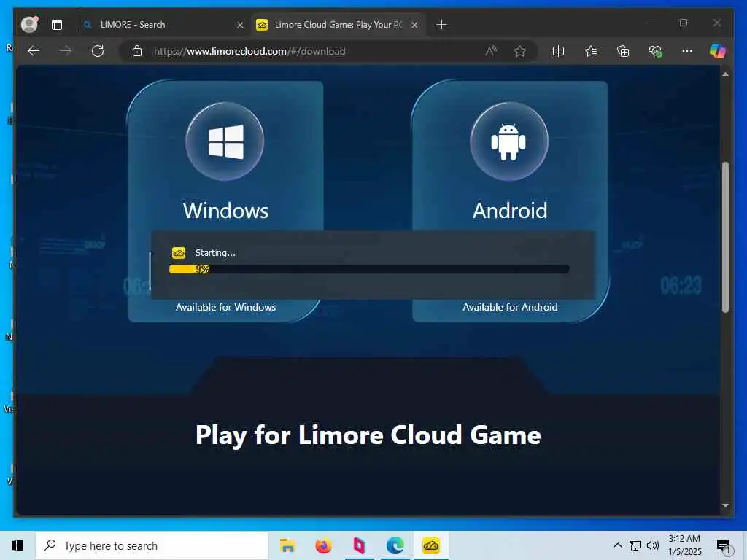Image resolution: width=747 pixels, height=560 pixels.
Task: Open Browser essentials heart icon
Action: tap(656, 51)
